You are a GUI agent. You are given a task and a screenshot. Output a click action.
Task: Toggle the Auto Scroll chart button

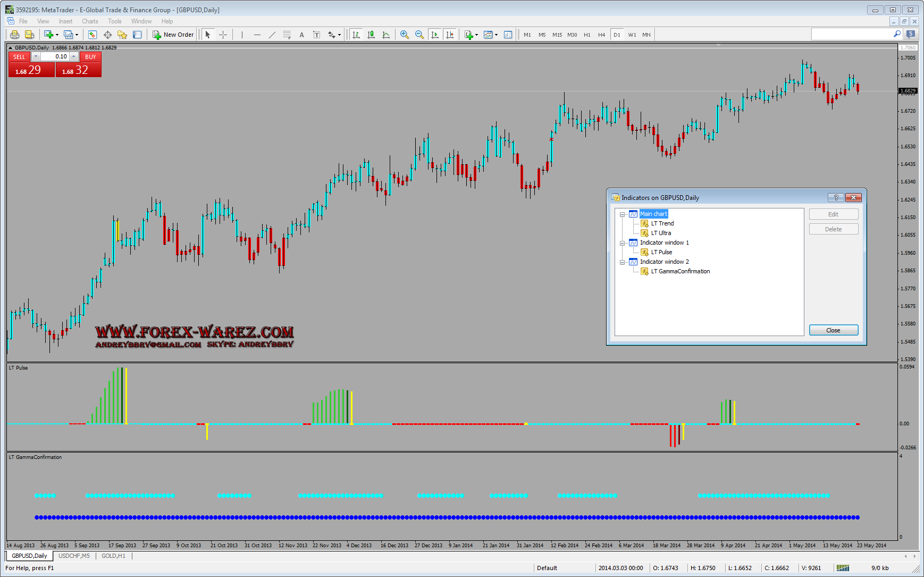tap(435, 35)
